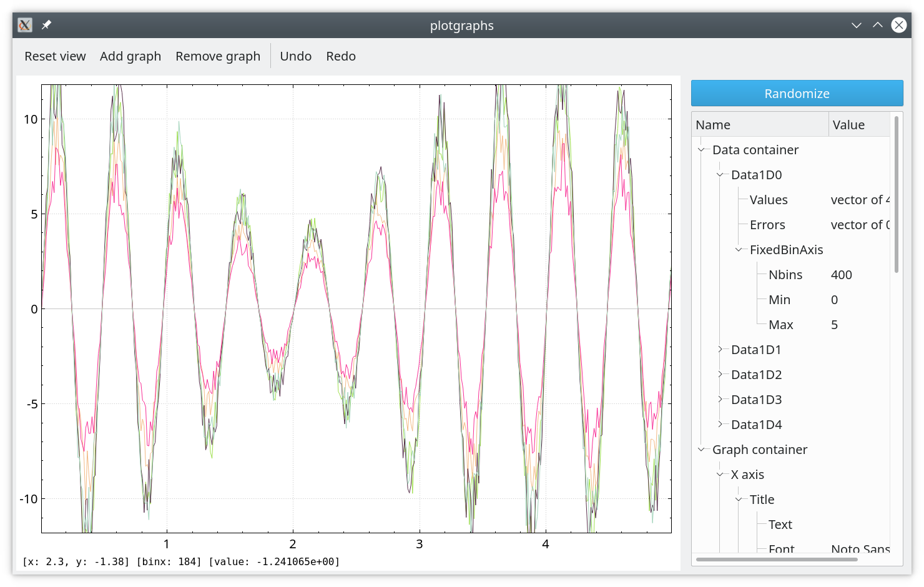Click the y-axis tick label 10
Image resolution: width=924 pixels, height=587 pixels.
(31, 119)
